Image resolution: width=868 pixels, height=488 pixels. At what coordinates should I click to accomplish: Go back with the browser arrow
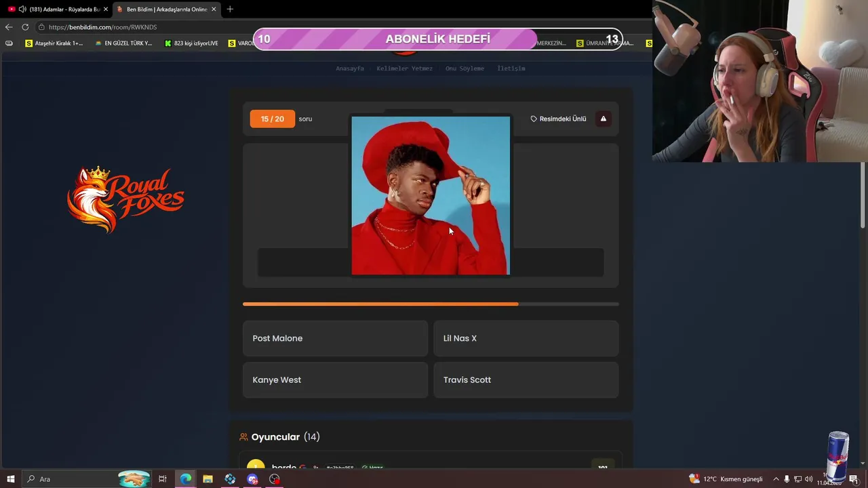(9, 27)
